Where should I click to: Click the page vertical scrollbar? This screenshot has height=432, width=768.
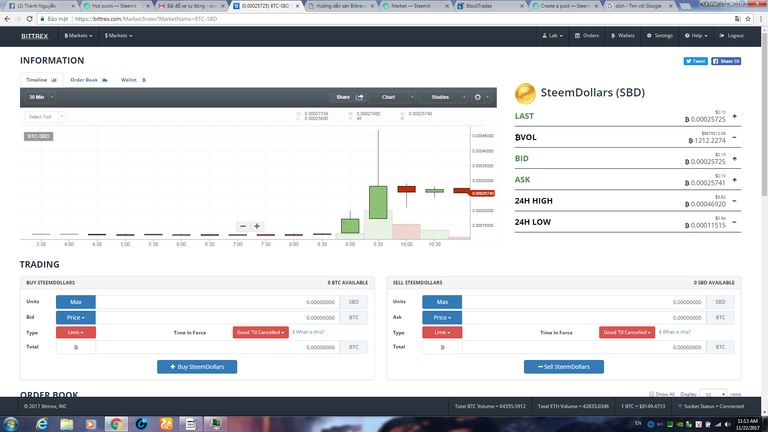click(764, 113)
